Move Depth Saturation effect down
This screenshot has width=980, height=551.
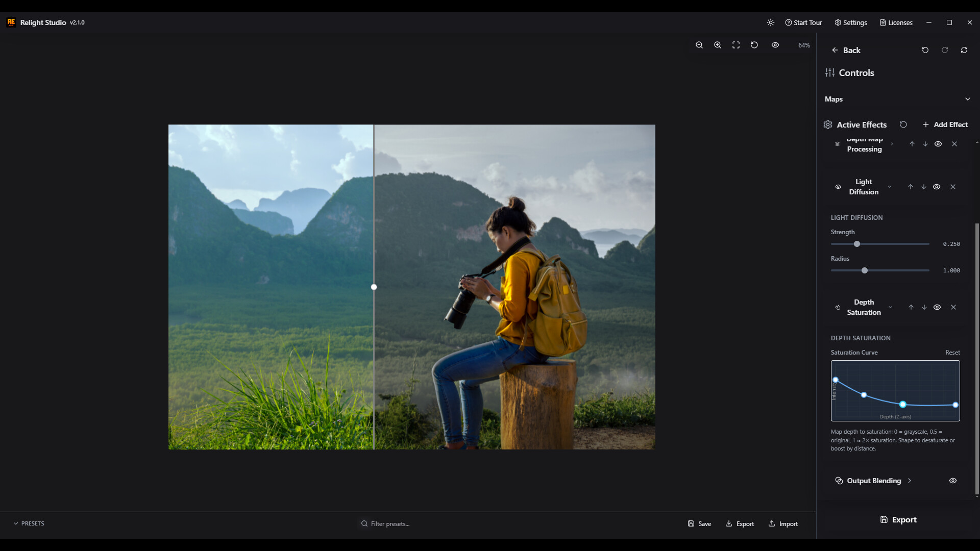click(x=924, y=307)
